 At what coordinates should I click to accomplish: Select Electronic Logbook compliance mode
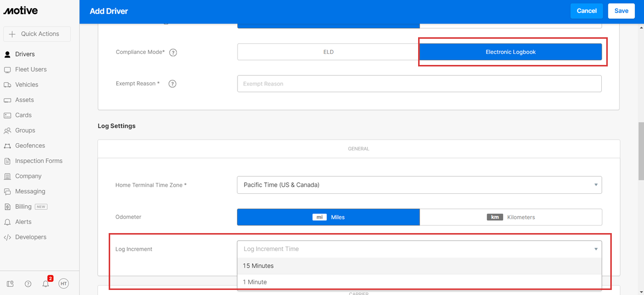tap(511, 52)
